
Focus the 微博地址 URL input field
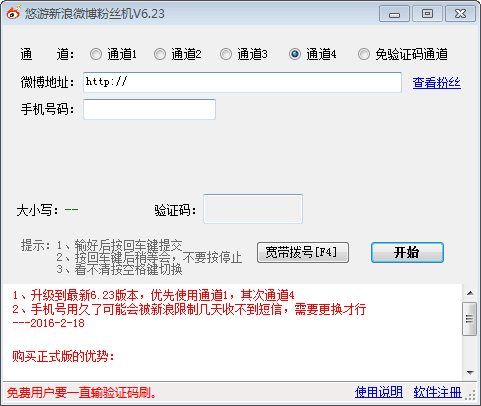[242, 82]
